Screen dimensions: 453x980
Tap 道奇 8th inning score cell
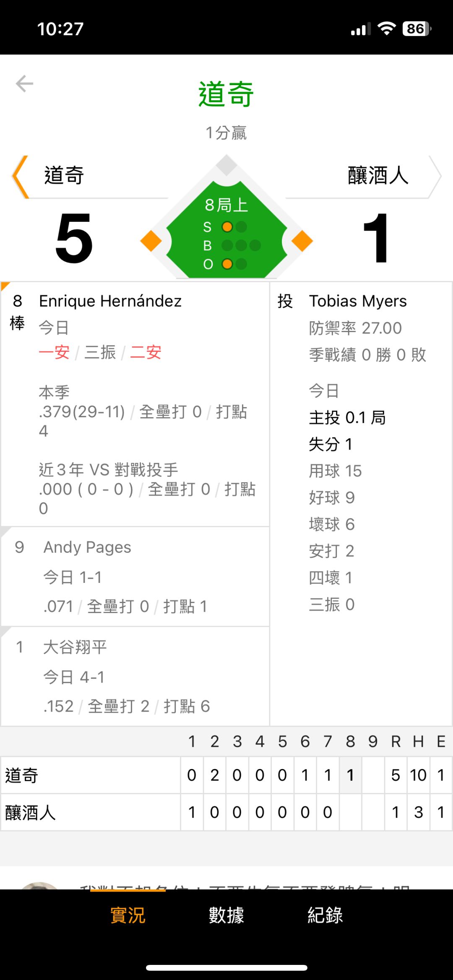click(x=350, y=775)
